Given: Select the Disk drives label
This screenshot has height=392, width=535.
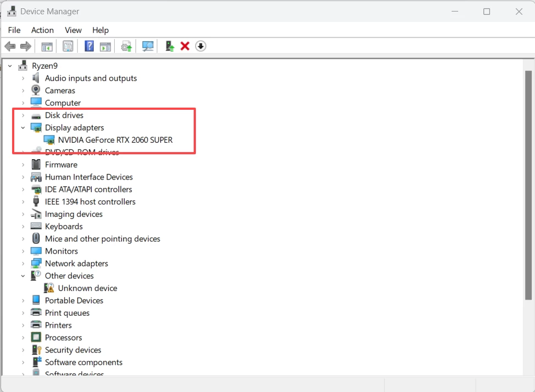Looking at the screenshot, I should [x=64, y=115].
